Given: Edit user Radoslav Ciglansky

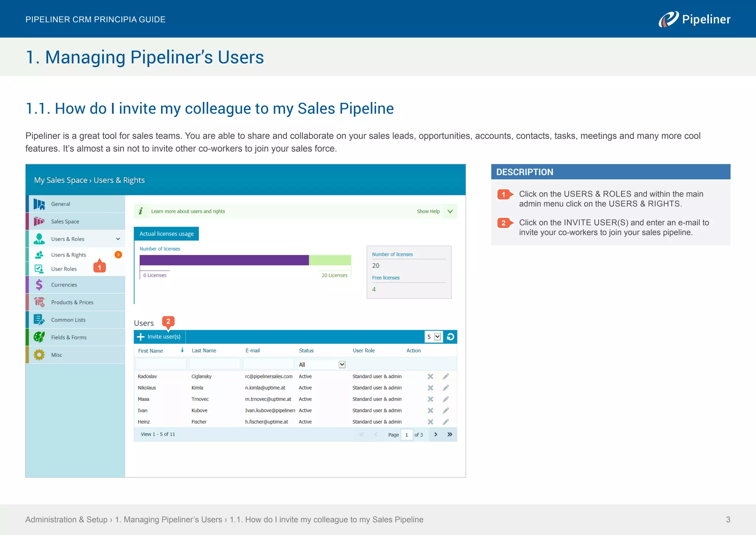Looking at the screenshot, I should tap(446, 376).
